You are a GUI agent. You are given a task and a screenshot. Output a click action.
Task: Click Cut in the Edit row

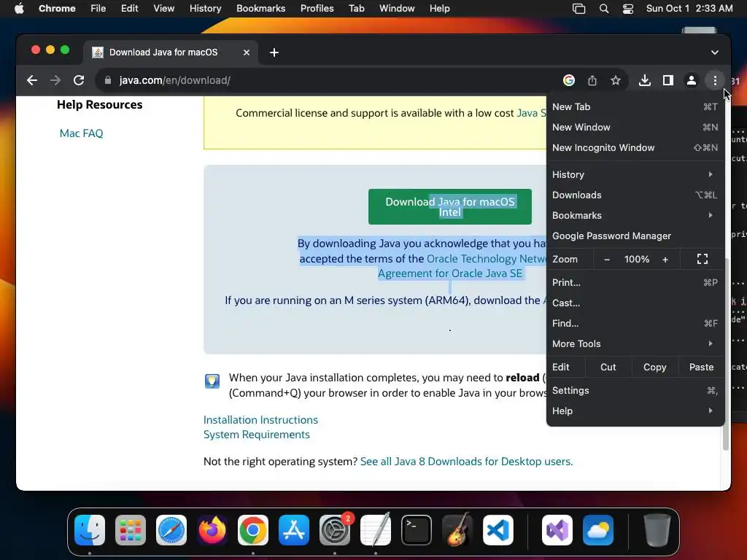(x=608, y=367)
